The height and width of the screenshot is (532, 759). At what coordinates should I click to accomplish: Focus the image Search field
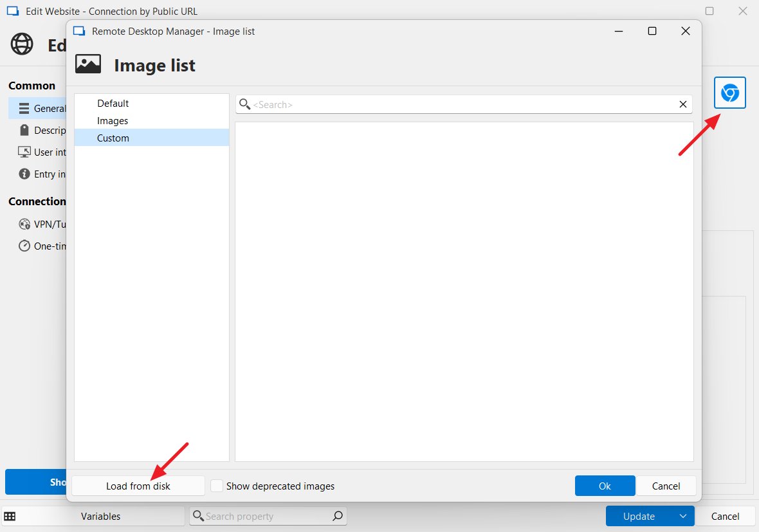click(x=463, y=104)
